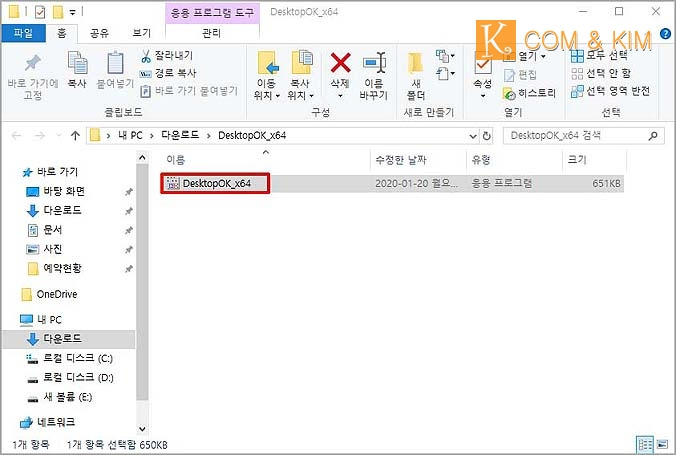
Task: Click the Application Tools (응용 프로그램 도구) tab header
Action: (x=213, y=13)
